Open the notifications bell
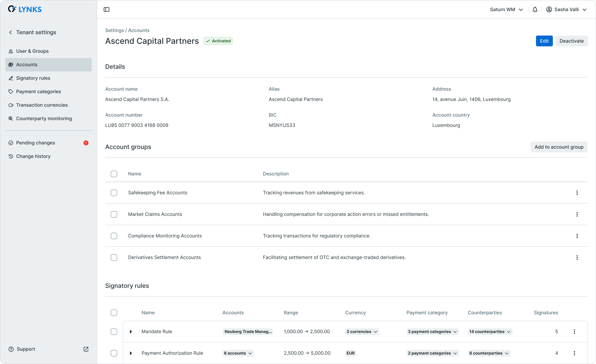This screenshot has height=364, width=596. (535, 9)
